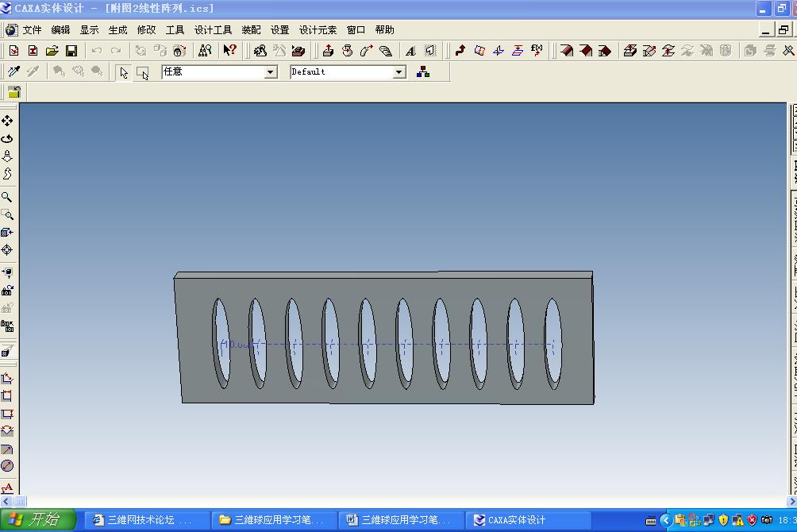
Task: Open the 生成 menu
Action: [x=117, y=30]
